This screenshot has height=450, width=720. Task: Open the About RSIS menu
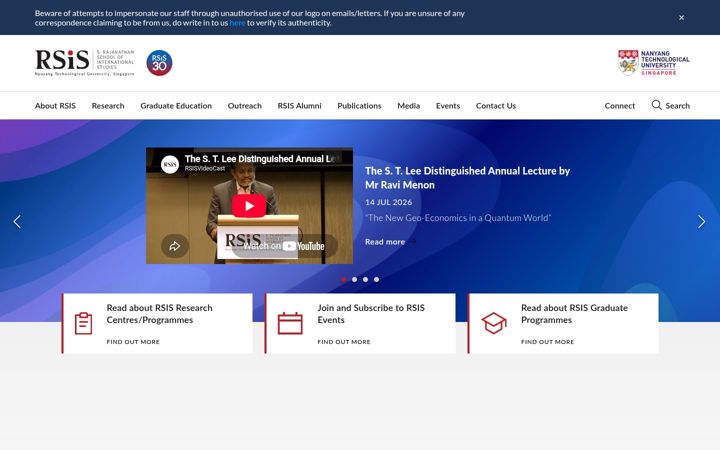click(55, 106)
